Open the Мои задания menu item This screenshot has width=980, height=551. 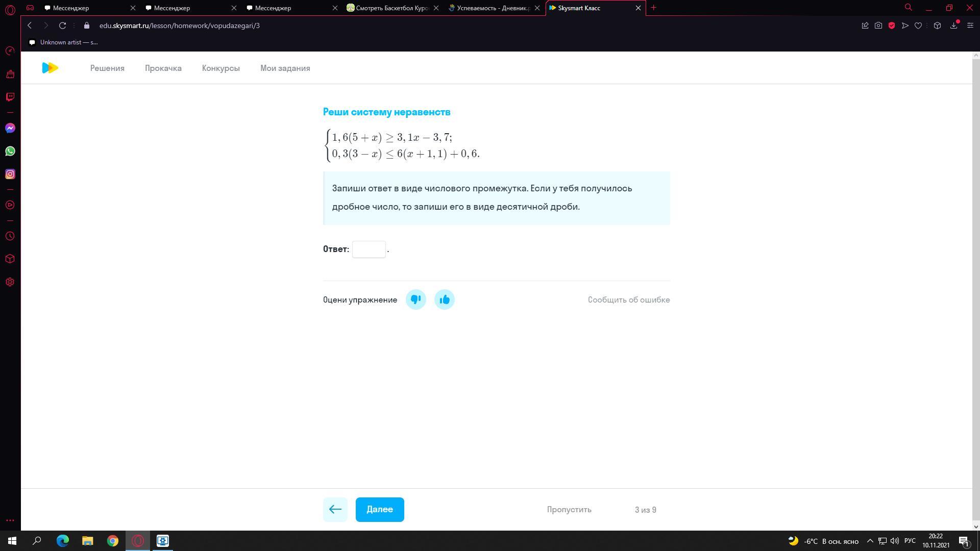point(285,68)
